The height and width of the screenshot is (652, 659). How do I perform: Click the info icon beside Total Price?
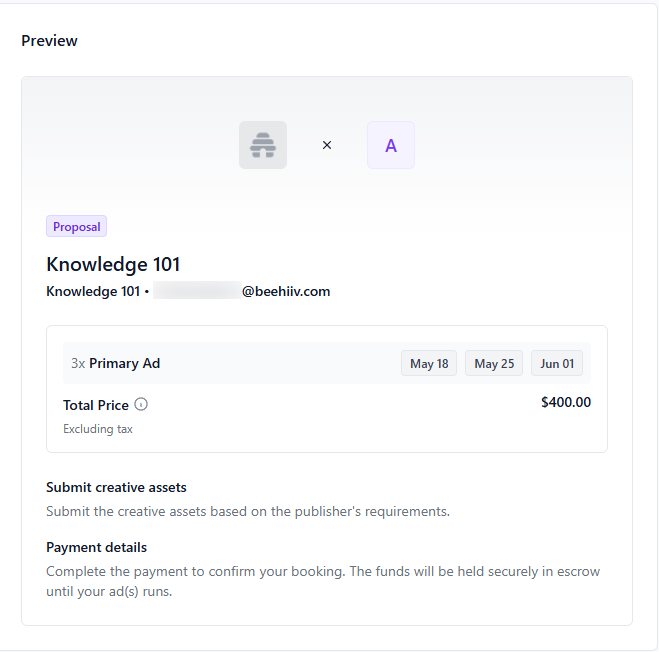tap(141, 405)
